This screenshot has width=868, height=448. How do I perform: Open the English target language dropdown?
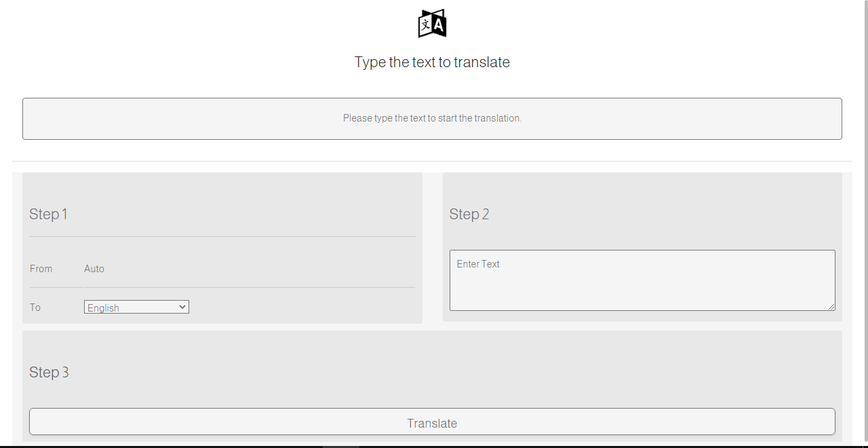point(136,307)
